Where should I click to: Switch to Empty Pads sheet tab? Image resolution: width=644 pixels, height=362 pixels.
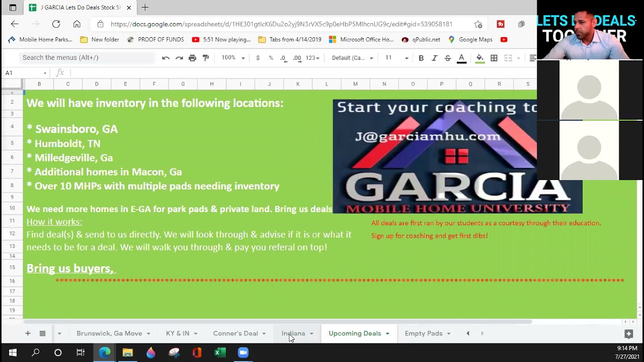click(x=424, y=333)
